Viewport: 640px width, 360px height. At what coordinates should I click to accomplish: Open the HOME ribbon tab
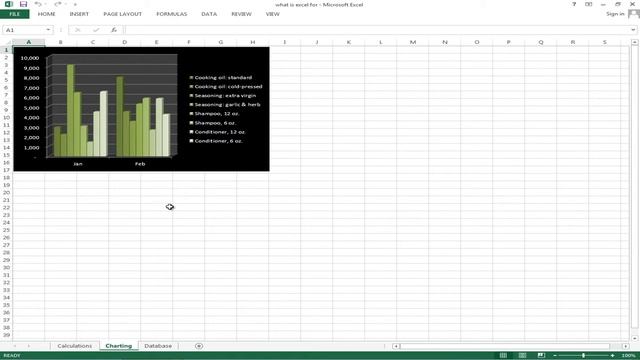point(47,14)
